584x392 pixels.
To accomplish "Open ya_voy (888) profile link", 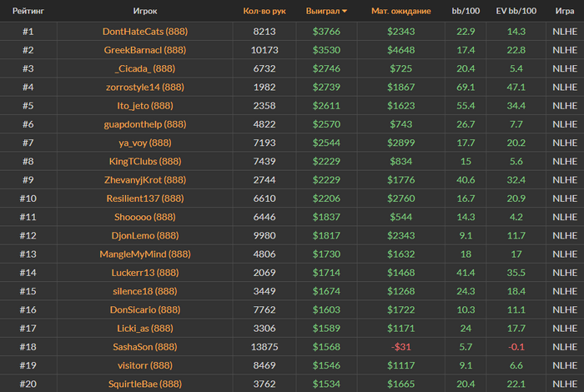I will (x=145, y=143).
